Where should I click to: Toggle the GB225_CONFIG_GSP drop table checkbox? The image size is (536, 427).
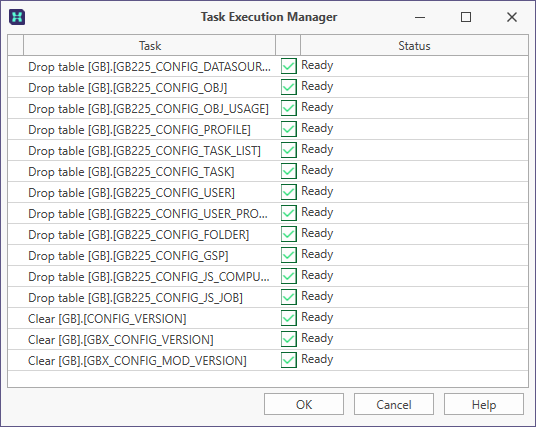click(289, 255)
